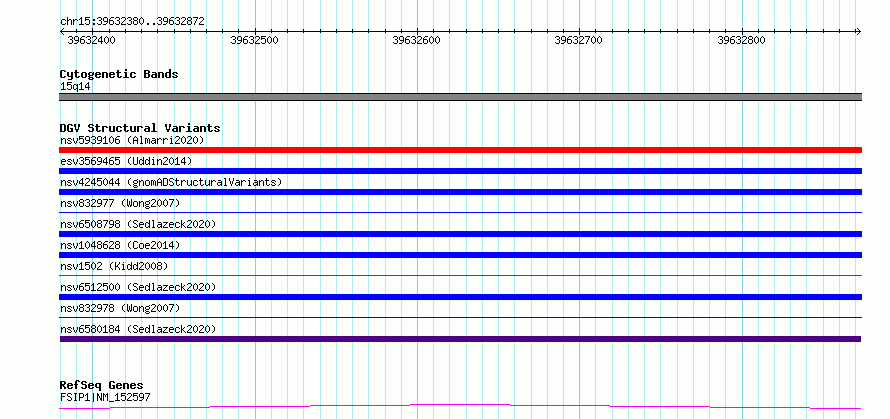The image size is (890, 419).
Task: Click ruler tick label 39632700
Action: (578, 40)
